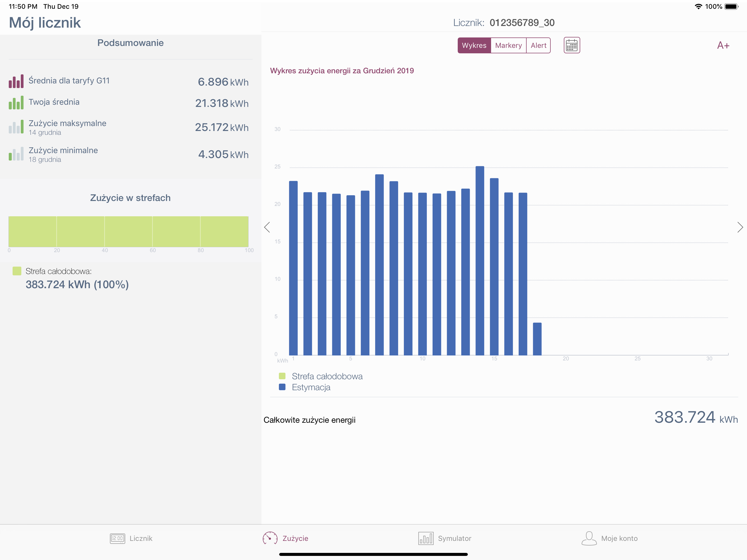Tap the blue Estymacja legend swatch
The image size is (747, 560).
[x=282, y=387]
